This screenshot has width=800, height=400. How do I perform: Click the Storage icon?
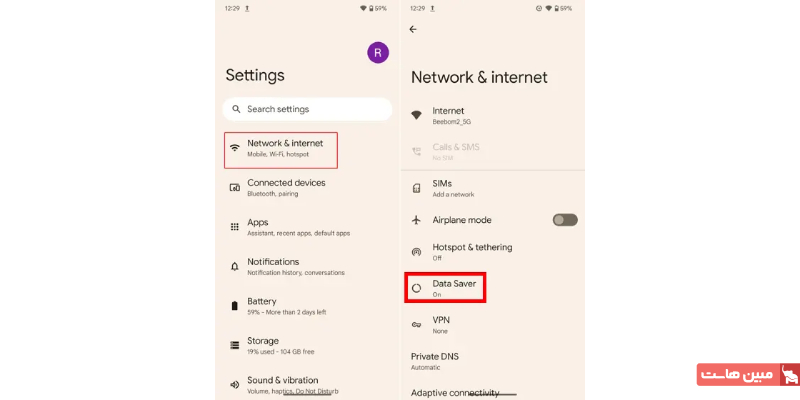(235, 345)
